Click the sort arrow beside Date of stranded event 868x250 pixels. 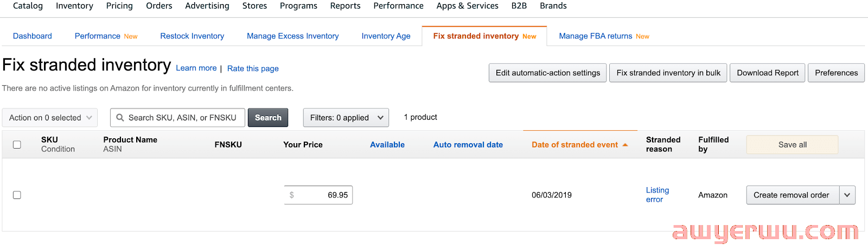(x=625, y=145)
